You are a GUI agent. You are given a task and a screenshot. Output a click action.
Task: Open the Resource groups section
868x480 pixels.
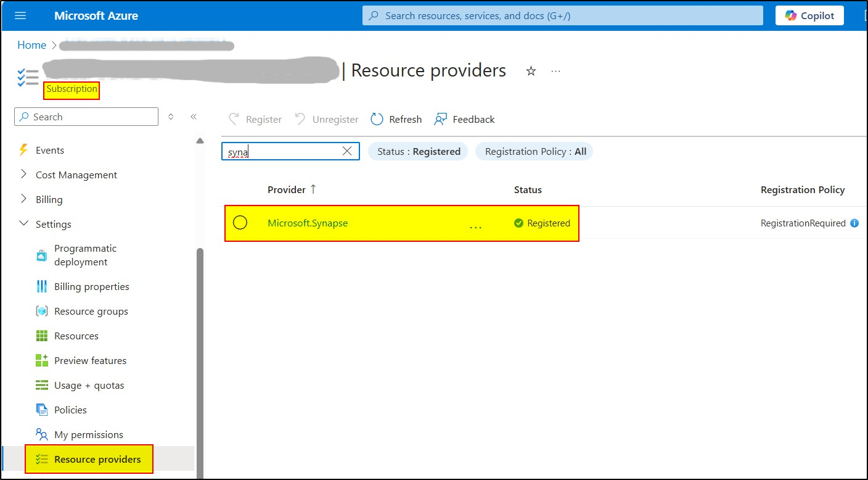[91, 311]
